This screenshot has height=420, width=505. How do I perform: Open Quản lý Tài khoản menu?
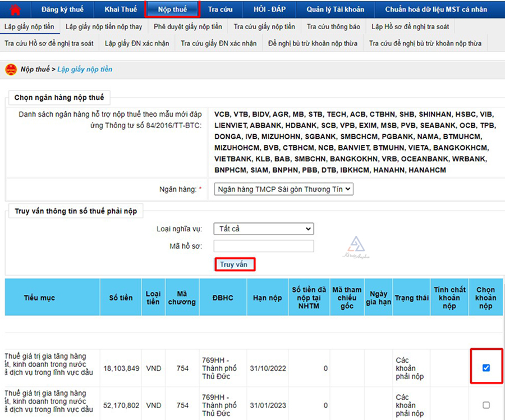coord(335,10)
